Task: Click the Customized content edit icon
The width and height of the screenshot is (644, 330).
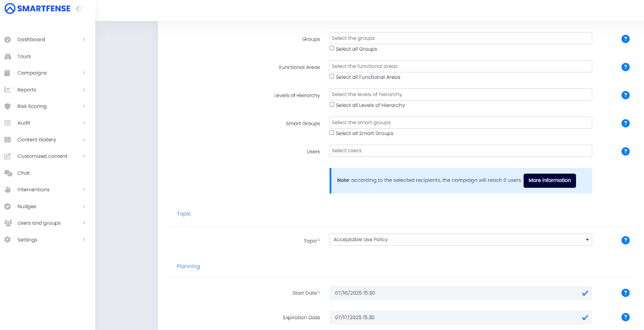Action: [x=7, y=156]
